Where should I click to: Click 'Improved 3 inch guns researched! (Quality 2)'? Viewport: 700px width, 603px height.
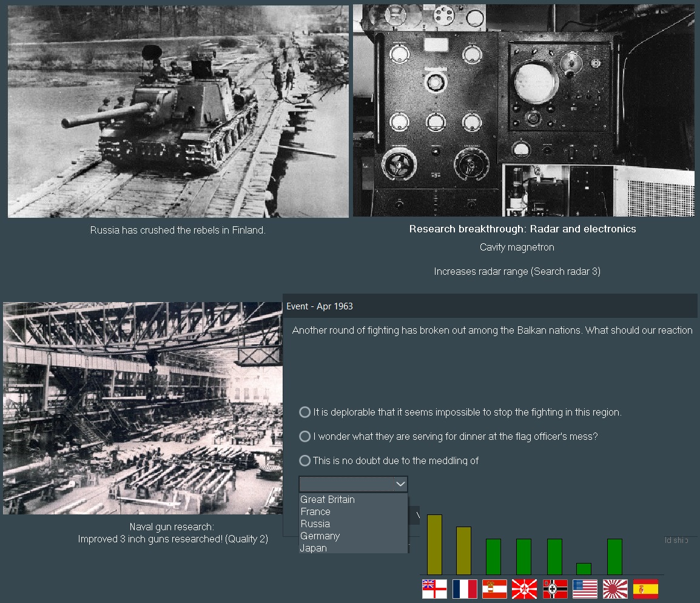(x=173, y=539)
